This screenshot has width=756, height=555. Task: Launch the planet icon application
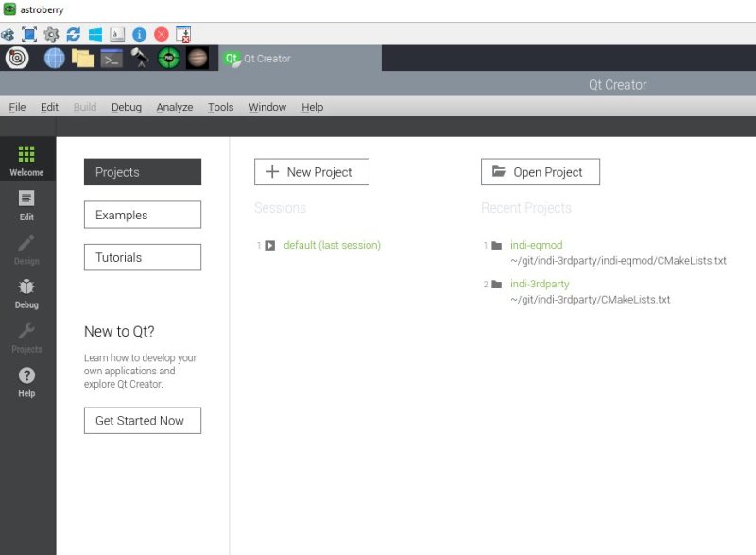click(x=198, y=59)
